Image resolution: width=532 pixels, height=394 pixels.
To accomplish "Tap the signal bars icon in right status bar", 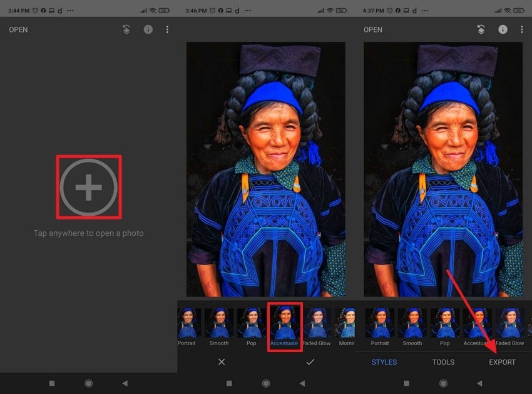I will pyautogui.click(x=498, y=11).
